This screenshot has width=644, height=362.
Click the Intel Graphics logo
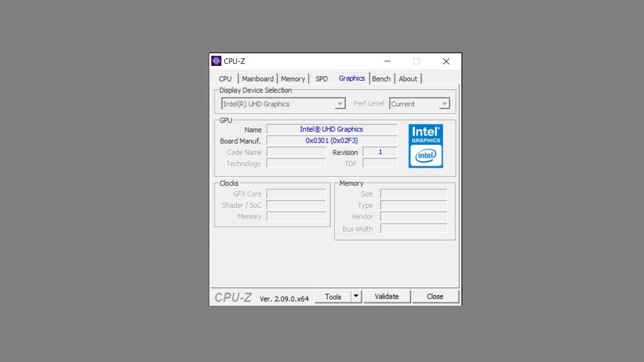(426, 146)
